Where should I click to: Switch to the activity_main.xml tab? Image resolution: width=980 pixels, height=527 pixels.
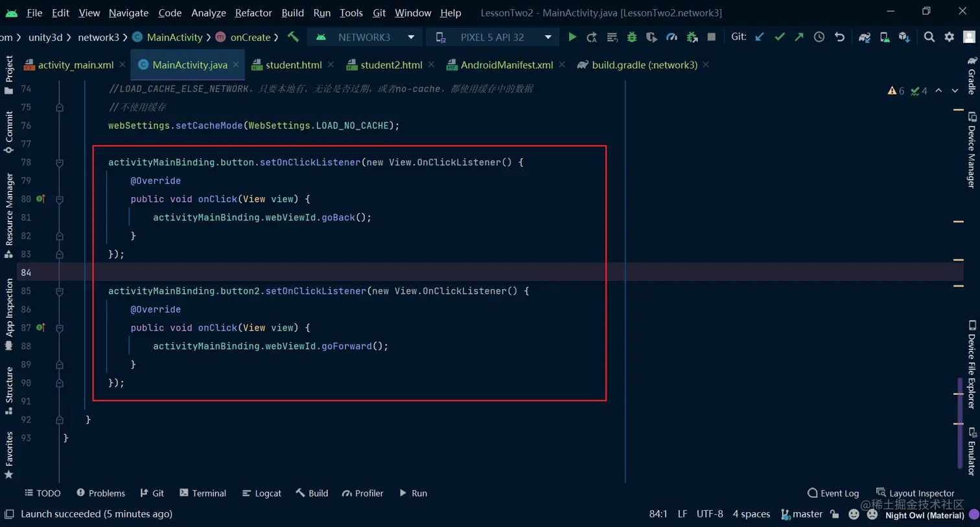click(x=75, y=65)
